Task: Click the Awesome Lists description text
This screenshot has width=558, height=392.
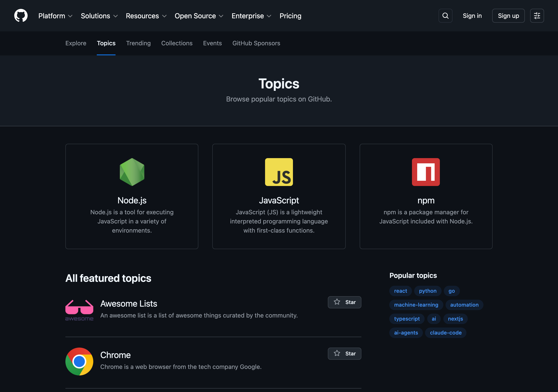Action: click(x=199, y=315)
